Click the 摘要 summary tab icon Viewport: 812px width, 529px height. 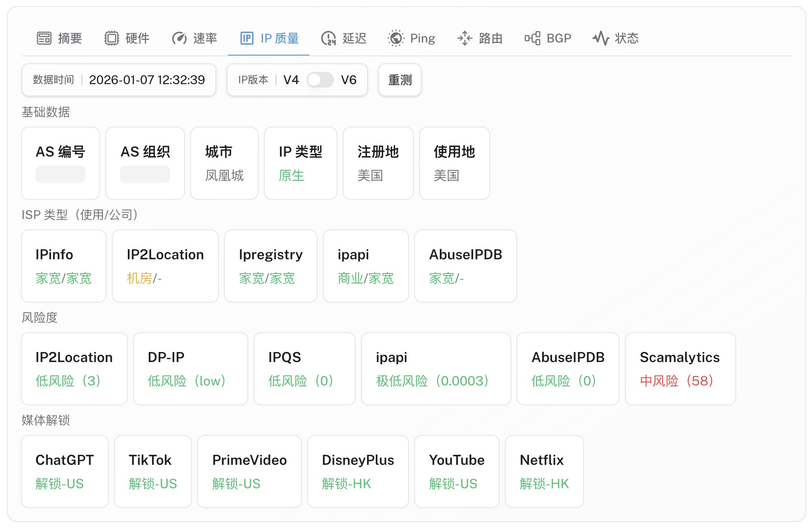pos(44,39)
